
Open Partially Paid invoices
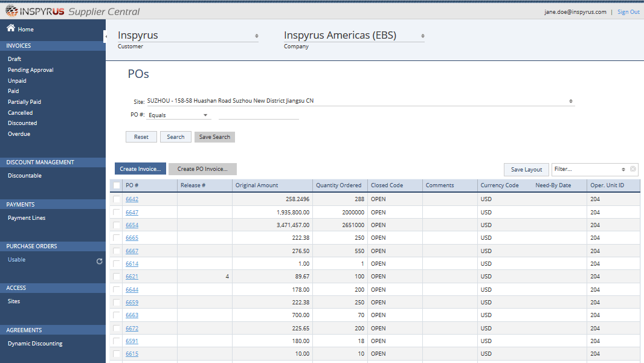24,102
